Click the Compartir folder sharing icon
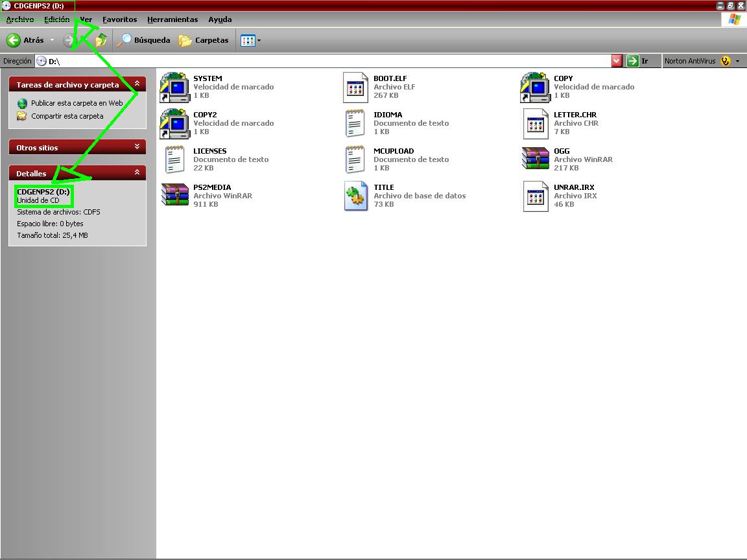 [22, 116]
